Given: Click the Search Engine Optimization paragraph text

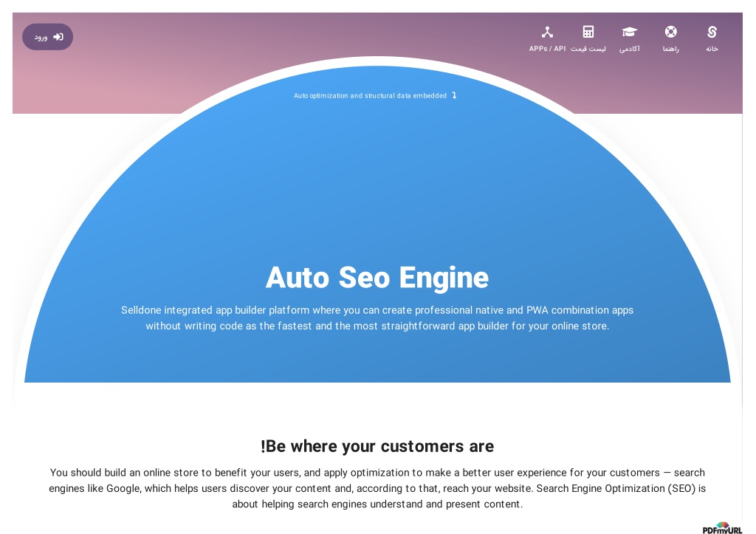Looking at the screenshot, I should tap(377, 488).
